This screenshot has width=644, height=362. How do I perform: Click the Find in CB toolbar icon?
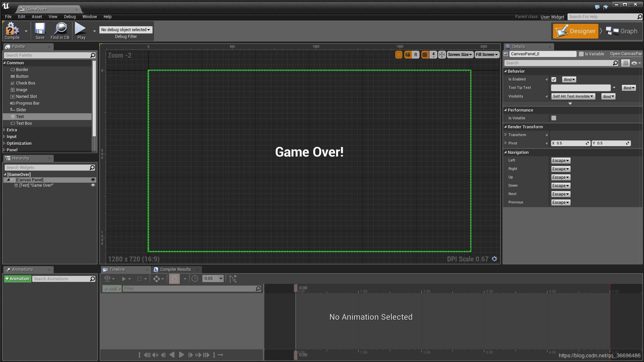pyautogui.click(x=60, y=32)
